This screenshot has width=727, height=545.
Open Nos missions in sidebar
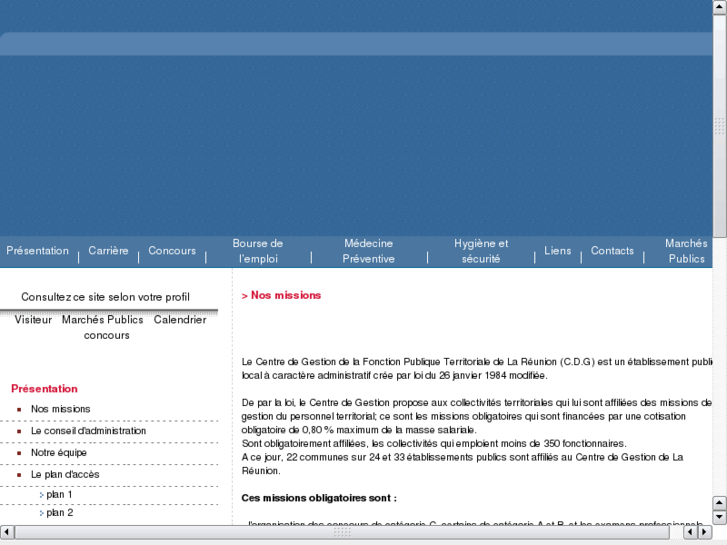[x=61, y=409]
